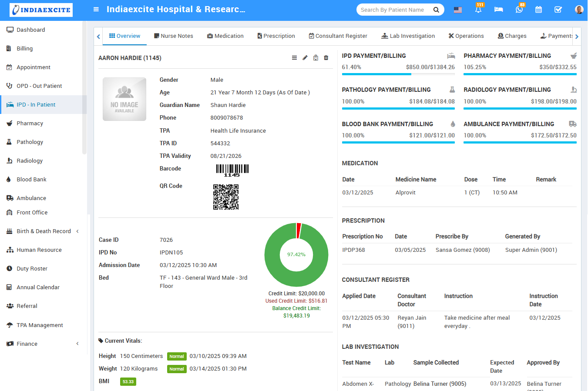Open the language flag selector
This screenshot has width=588, height=391.
458,10
